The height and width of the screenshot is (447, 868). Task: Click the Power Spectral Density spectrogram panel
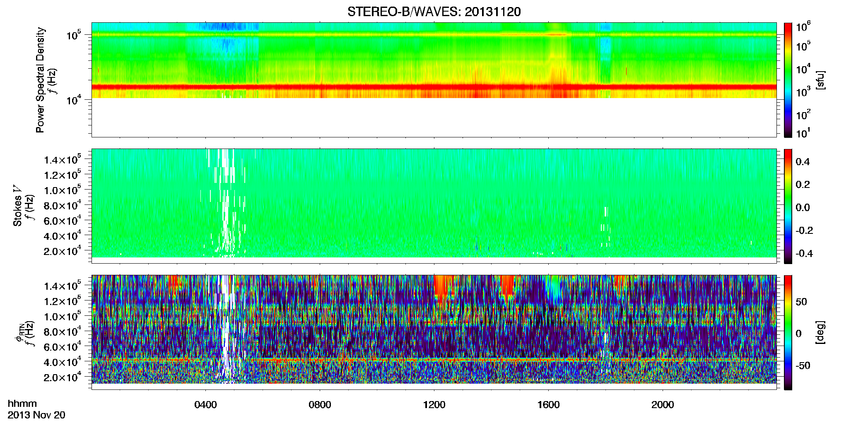pyautogui.click(x=434, y=79)
